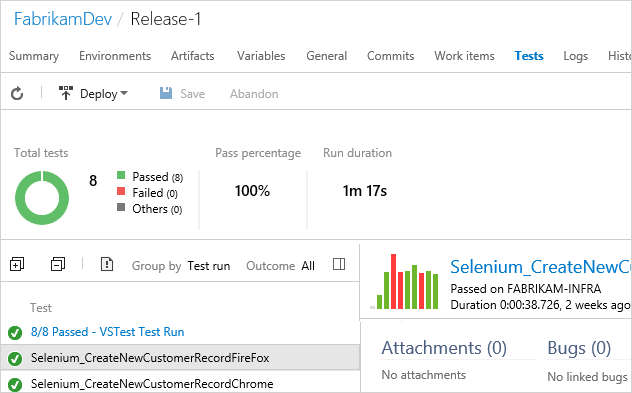This screenshot has width=632, height=393.
Task: Click the test history bar chart
Action: click(404, 281)
